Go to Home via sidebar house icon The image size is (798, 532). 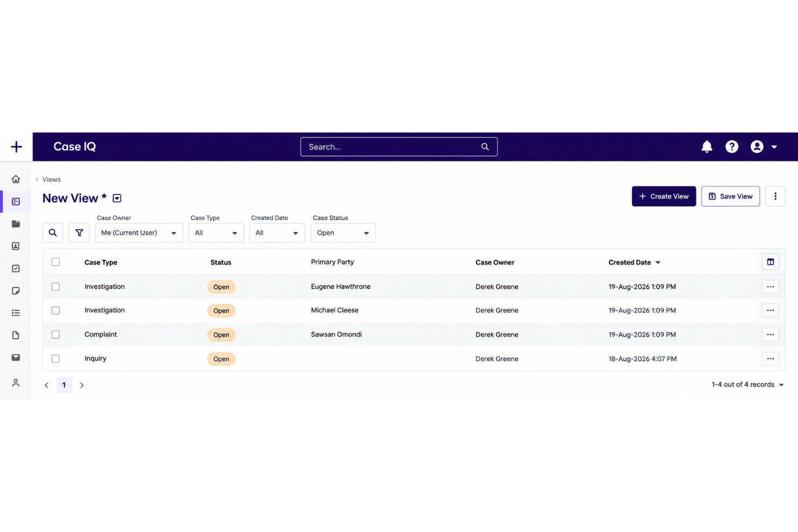(x=16, y=179)
